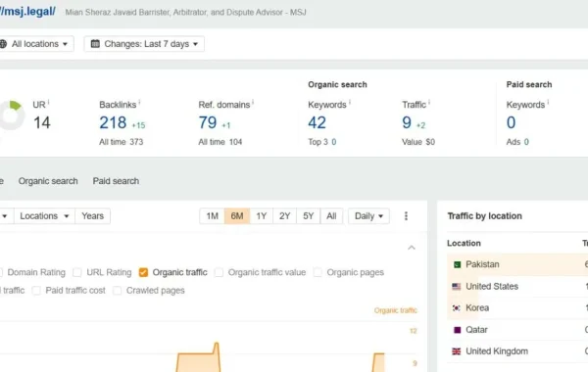Click the calendar icon beside Changes
The width and height of the screenshot is (588, 372).
coord(95,44)
